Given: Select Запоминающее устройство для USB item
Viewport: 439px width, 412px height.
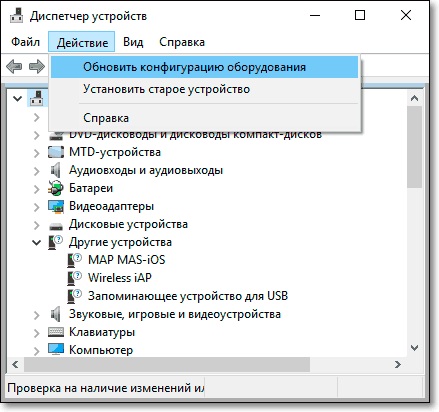Looking at the screenshot, I should pos(188,296).
